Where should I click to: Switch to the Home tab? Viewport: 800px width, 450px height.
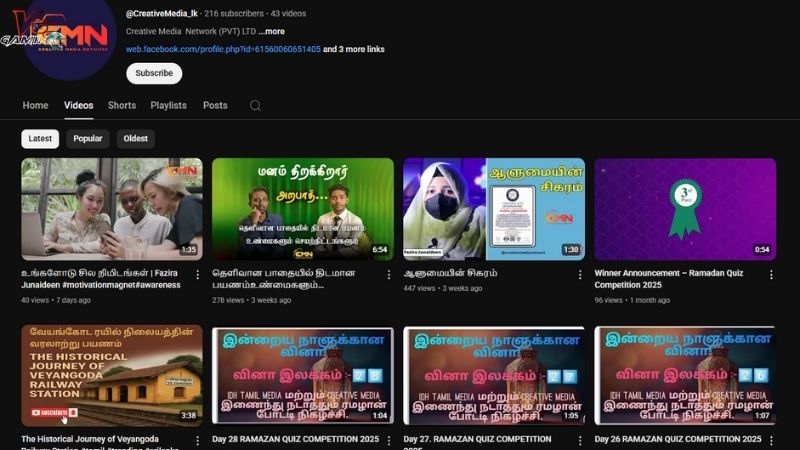point(35,106)
